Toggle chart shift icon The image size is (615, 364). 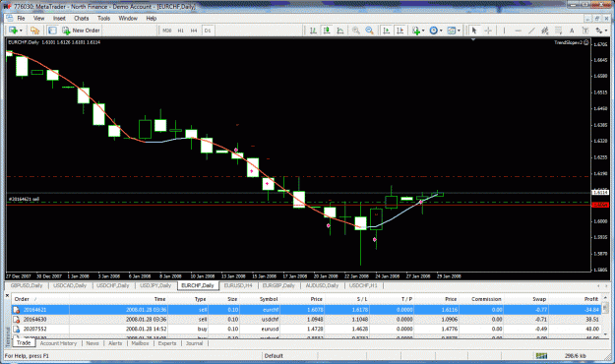pyautogui.click(x=400, y=30)
